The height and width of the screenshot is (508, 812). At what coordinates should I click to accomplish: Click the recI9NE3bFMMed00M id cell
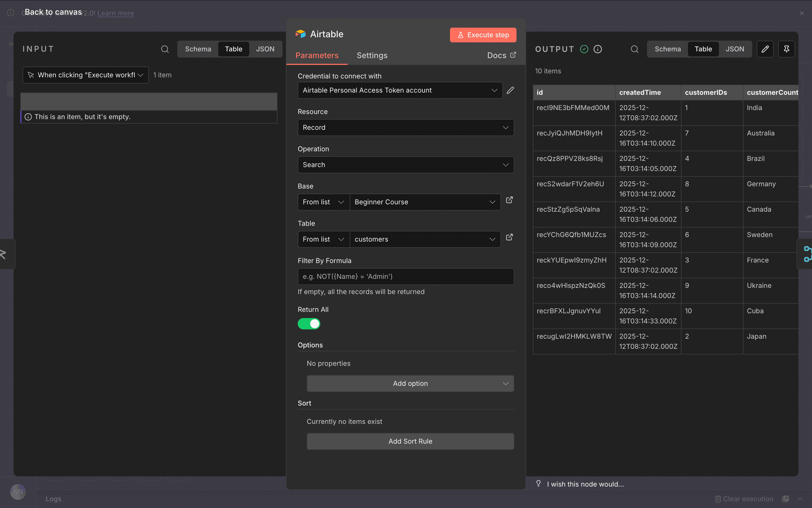point(574,113)
